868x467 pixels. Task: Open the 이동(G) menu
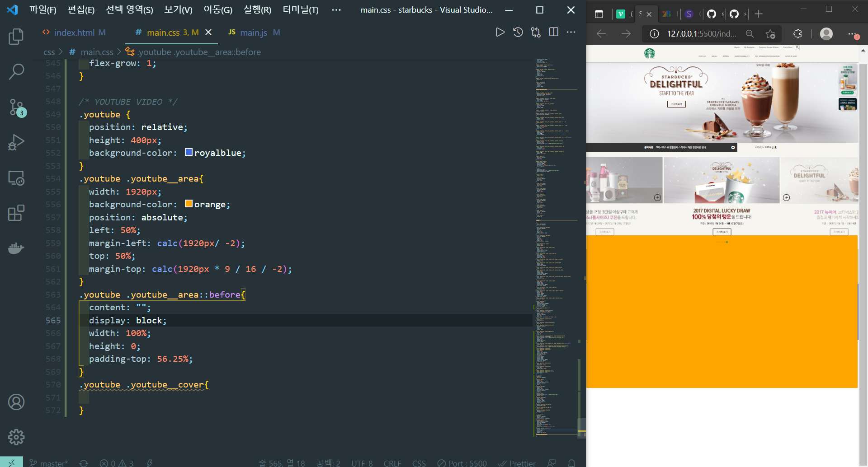(x=218, y=10)
